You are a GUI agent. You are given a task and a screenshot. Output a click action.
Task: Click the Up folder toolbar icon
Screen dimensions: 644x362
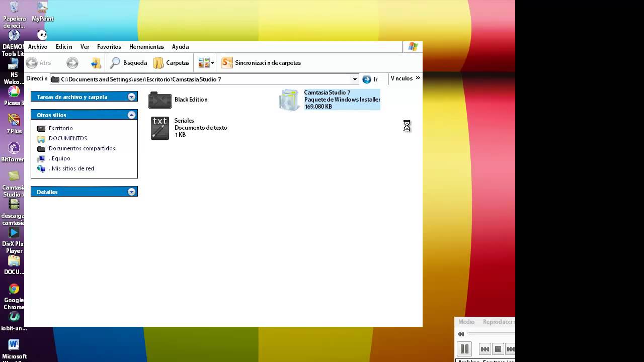click(x=96, y=63)
